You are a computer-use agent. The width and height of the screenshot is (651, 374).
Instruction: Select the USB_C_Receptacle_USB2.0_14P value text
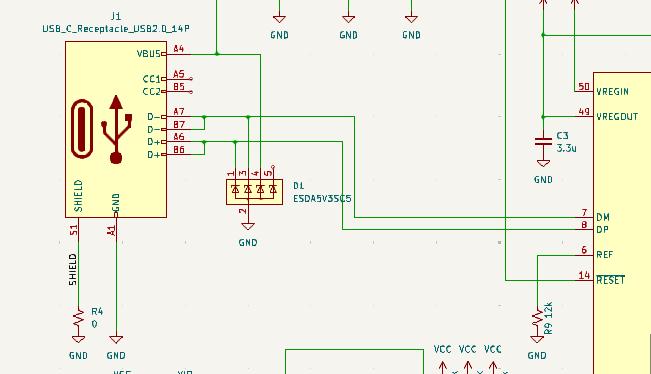tap(116, 29)
